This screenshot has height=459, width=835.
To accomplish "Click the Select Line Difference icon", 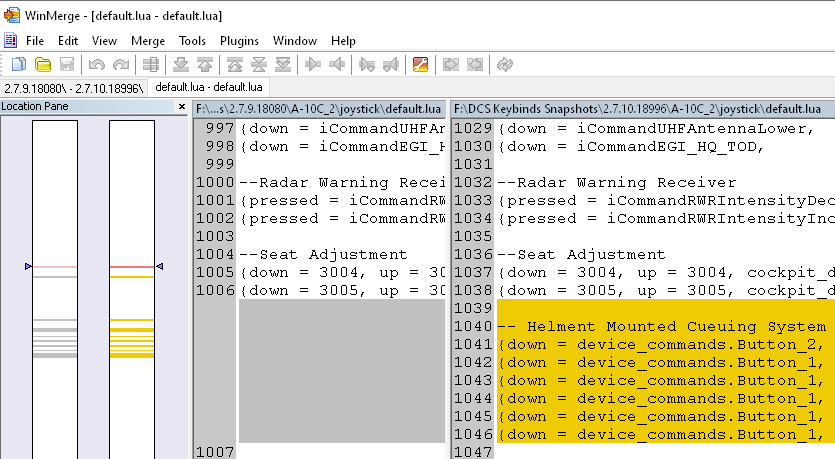I will 151,65.
